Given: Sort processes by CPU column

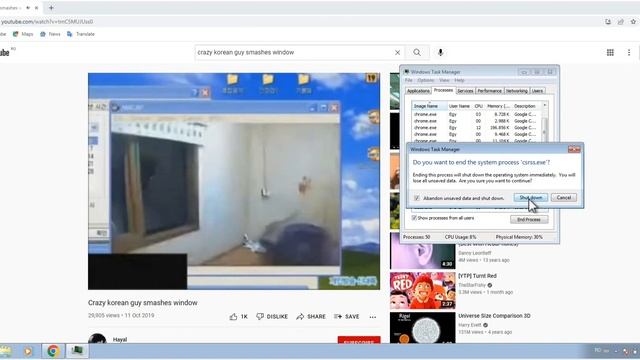Looking at the screenshot, I should click(478, 106).
